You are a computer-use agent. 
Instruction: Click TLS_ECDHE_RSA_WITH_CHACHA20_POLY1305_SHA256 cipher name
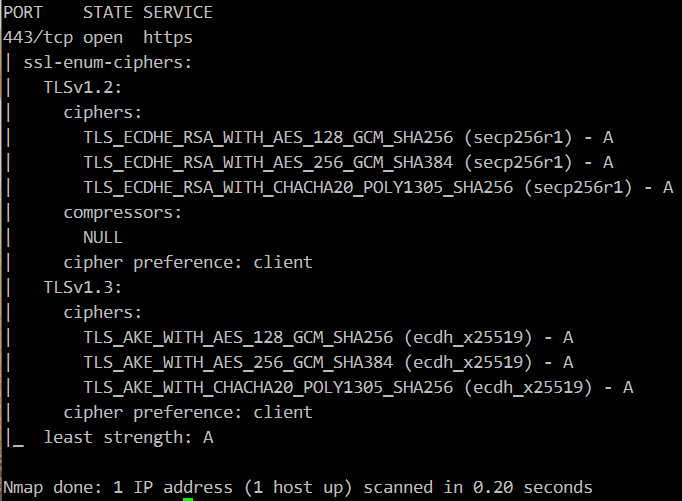[298, 188]
